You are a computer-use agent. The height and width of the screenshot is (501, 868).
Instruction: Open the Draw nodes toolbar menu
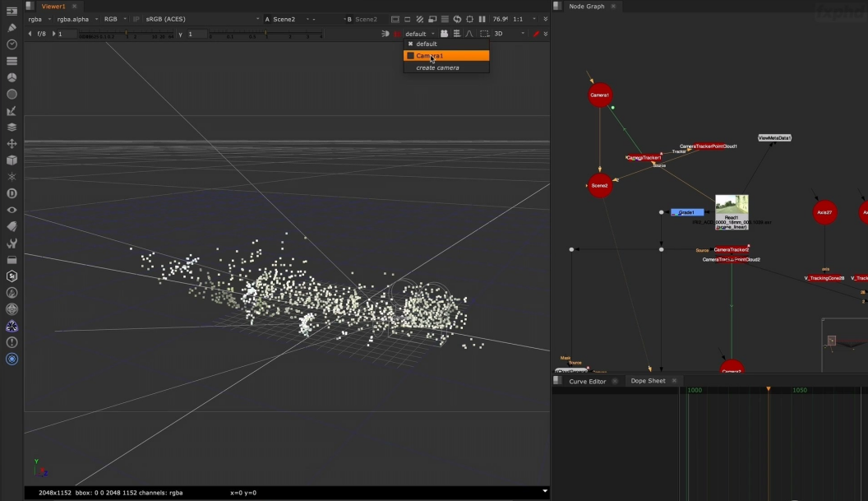point(12,27)
